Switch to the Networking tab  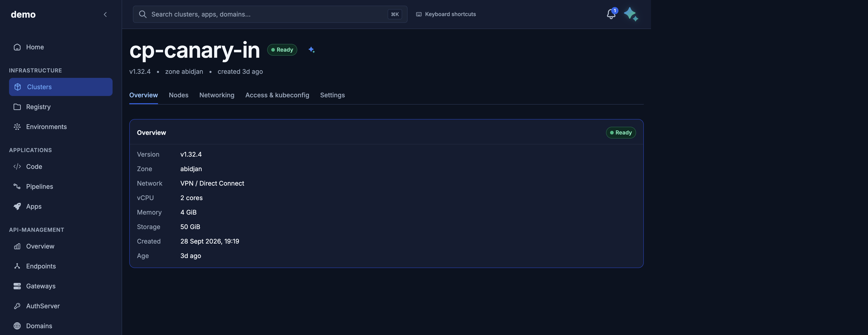pyautogui.click(x=217, y=95)
